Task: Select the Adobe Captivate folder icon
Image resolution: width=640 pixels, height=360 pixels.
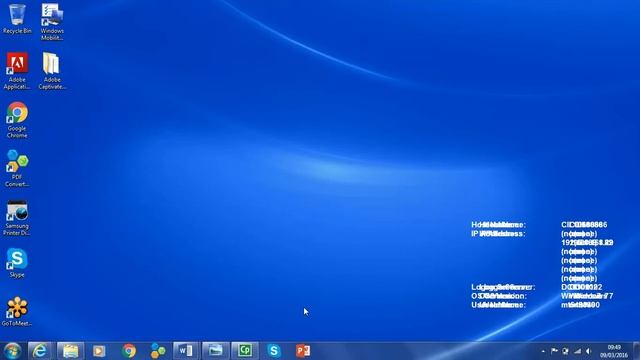Action: (x=52, y=71)
